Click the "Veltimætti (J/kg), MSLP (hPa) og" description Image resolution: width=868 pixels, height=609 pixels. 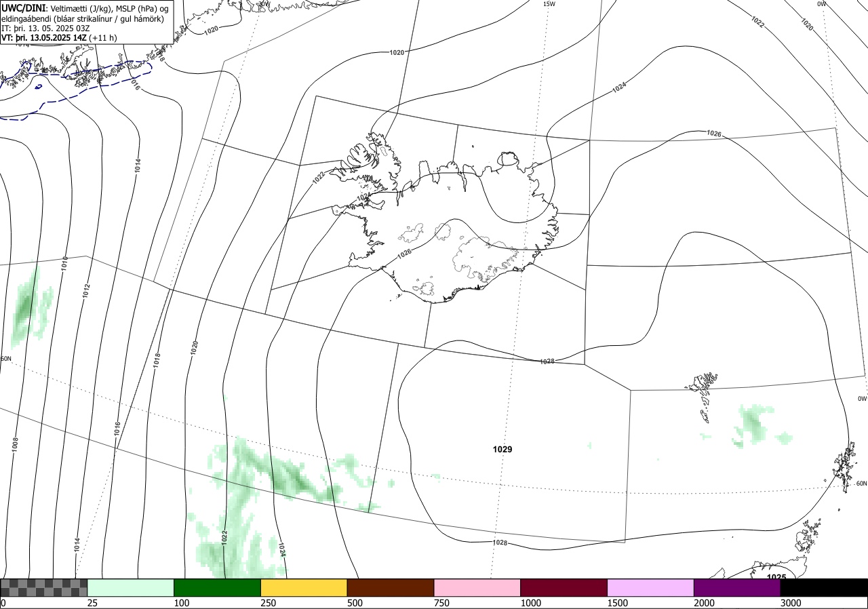pos(108,8)
